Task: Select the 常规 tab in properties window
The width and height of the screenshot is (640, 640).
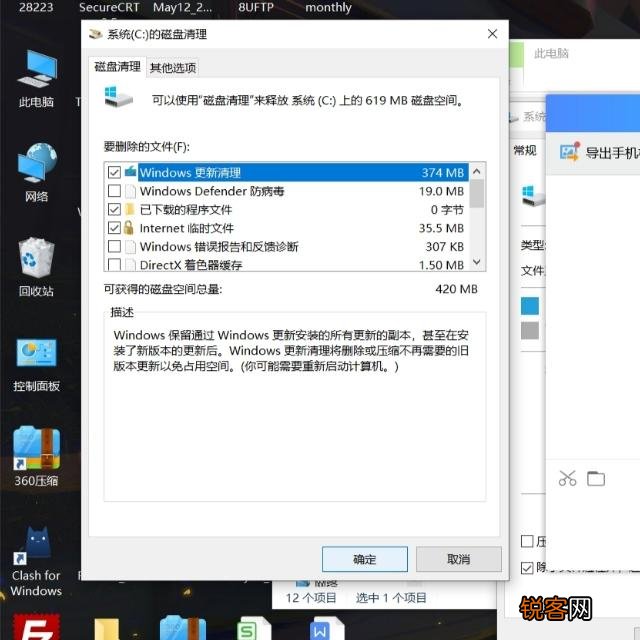Action: [x=525, y=151]
